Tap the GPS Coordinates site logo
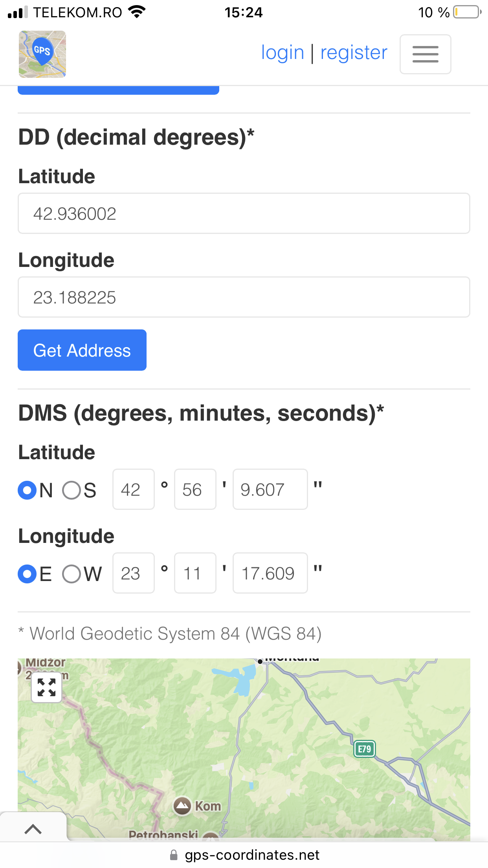Viewport: 488px width, 868px height. (42, 54)
